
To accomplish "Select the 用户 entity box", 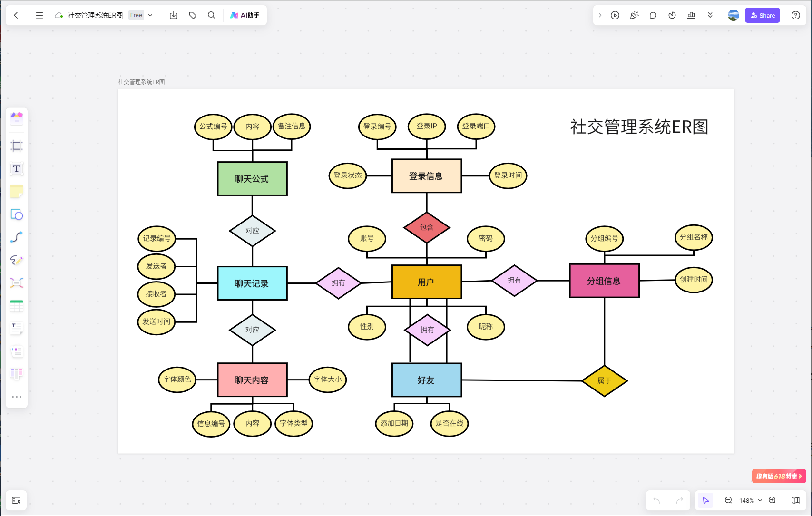I will (x=427, y=282).
